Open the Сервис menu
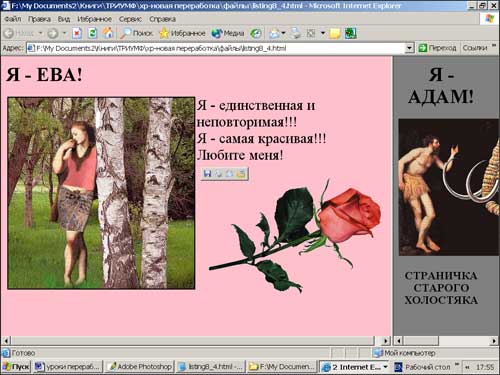 tap(130, 19)
